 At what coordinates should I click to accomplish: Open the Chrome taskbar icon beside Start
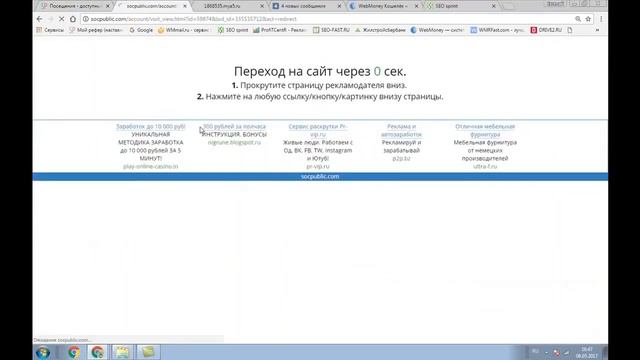click(x=74, y=352)
